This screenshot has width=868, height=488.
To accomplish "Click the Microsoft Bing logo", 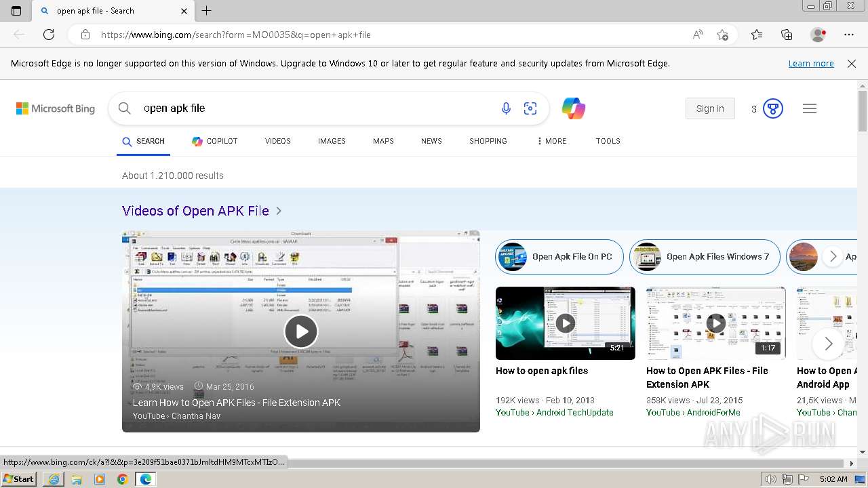I will point(56,108).
